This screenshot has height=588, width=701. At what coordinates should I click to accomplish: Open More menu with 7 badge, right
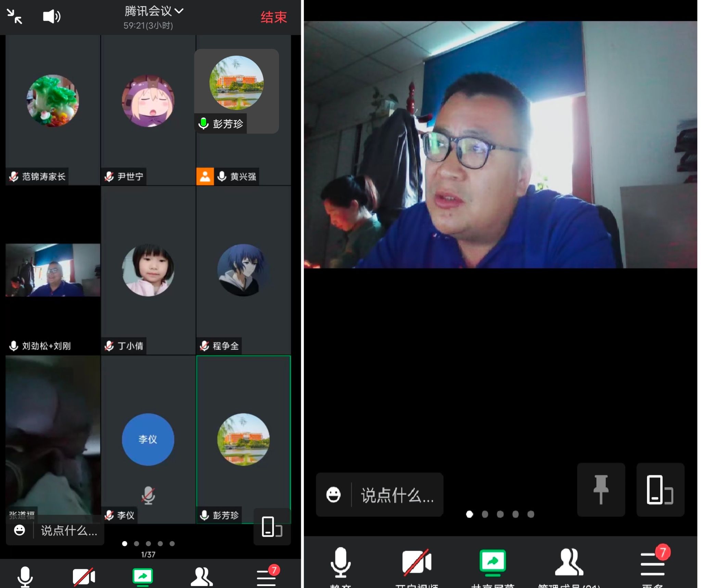pos(653,563)
